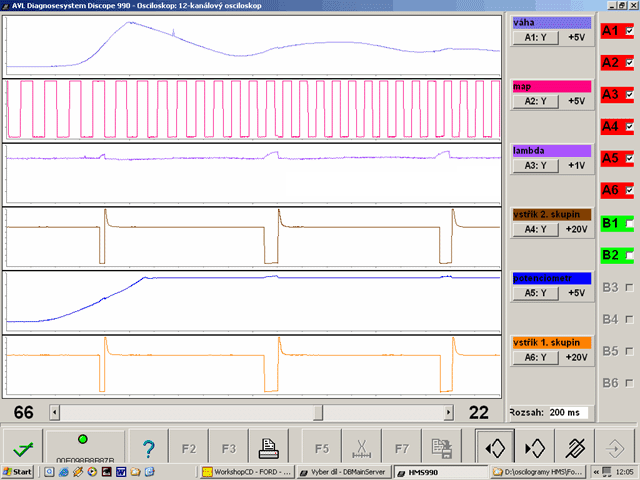Click the A4: Y button under vstřik 2. skupin
The height and width of the screenshot is (480, 640).
(x=536, y=229)
